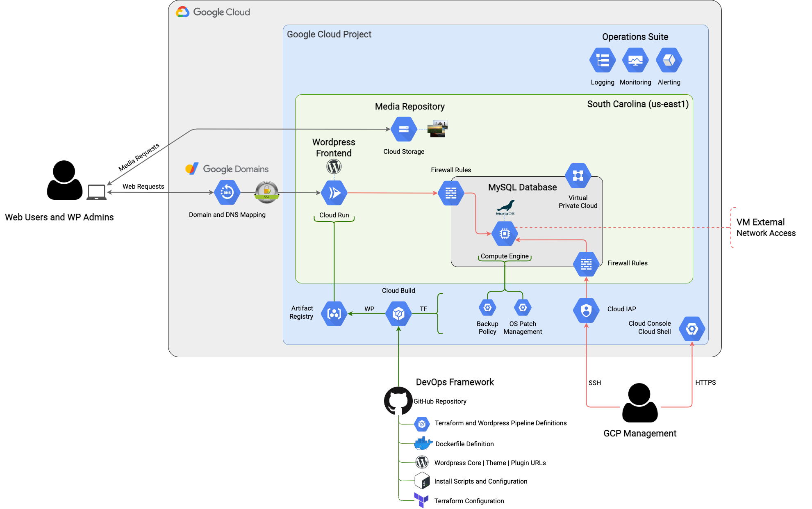
Task: Click the Docker whale Dockerfile icon
Action: (x=422, y=443)
